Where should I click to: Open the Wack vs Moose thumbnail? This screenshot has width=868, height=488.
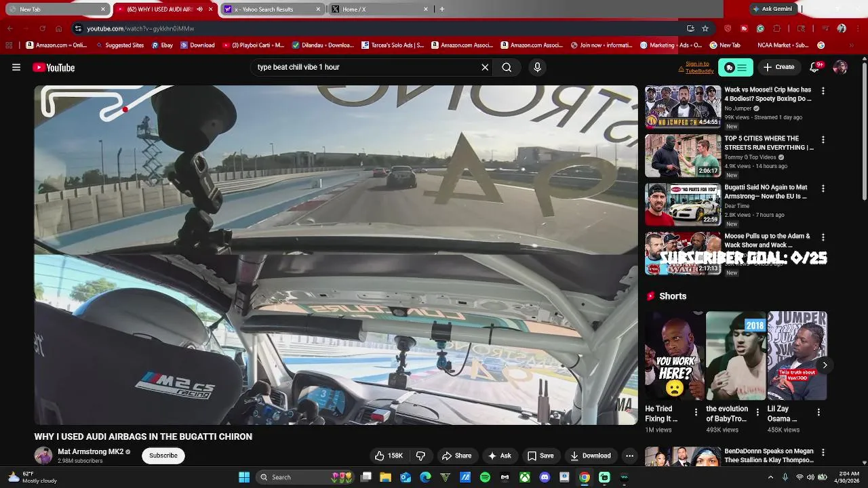pos(683,106)
